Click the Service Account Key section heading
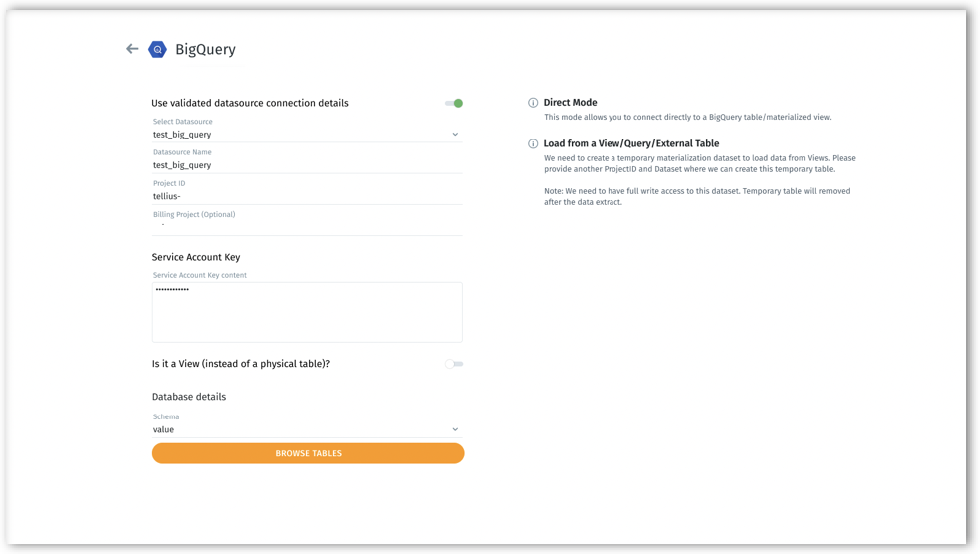This screenshot has width=980, height=554. 196,257
